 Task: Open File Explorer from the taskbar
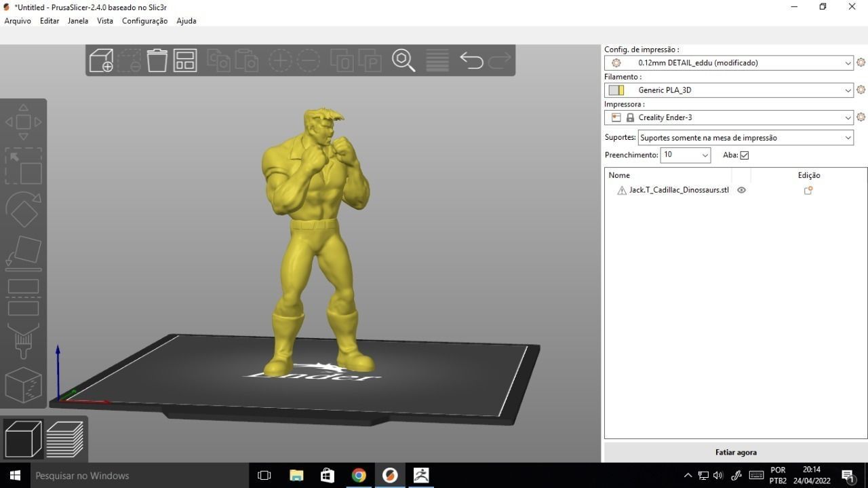tap(296, 475)
